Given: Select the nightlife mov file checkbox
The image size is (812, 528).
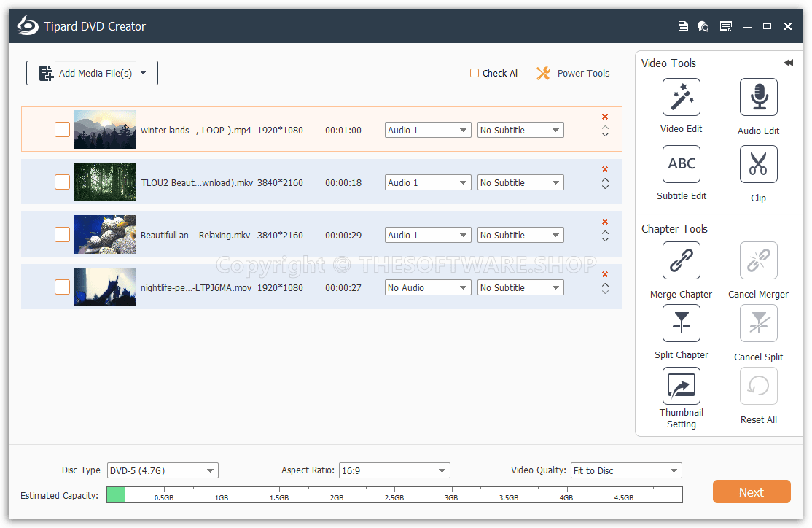Looking at the screenshot, I should pyautogui.click(x=63, y=287).
